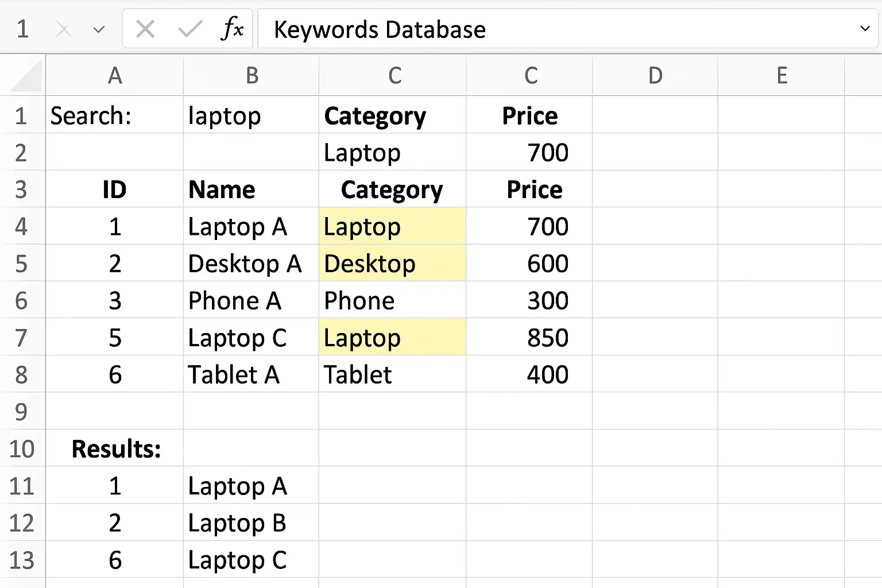Screen dimensions: 882x588
Task: Click the faded X in name box
Action: (x=63, y=30)
